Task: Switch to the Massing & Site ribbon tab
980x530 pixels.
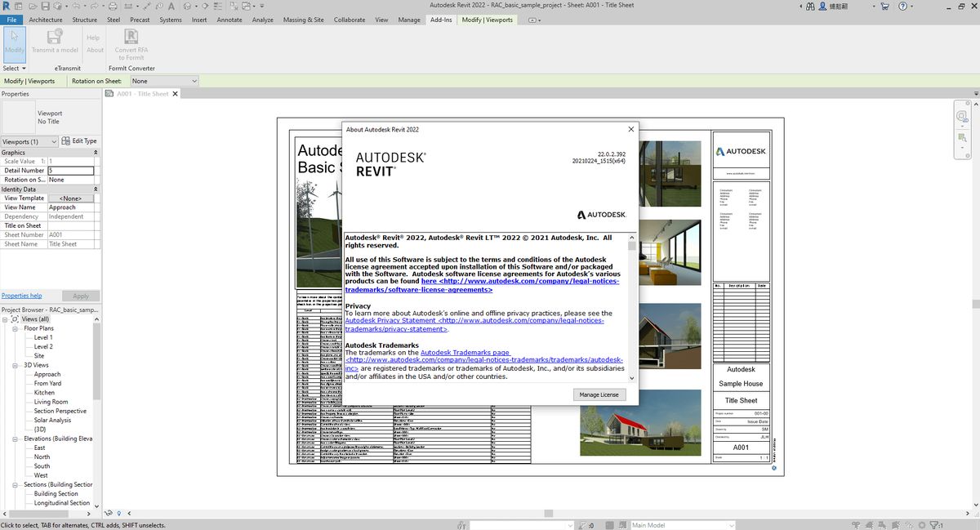Action: [x=304, y=20]
